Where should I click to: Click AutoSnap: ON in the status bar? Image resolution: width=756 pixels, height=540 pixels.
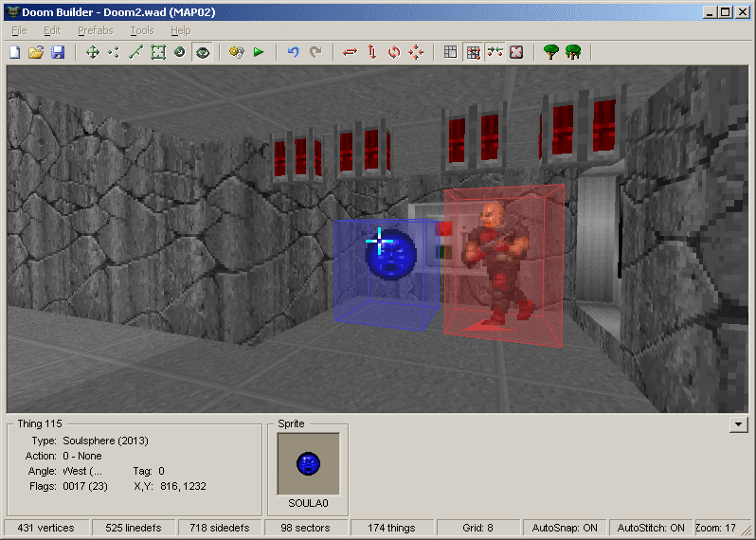565,528
